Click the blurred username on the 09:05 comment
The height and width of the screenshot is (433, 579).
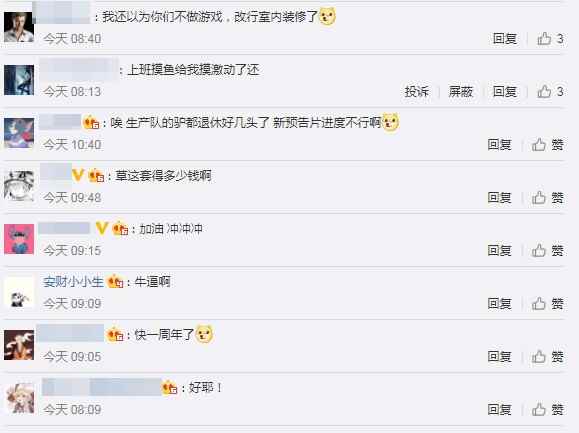tap(71, 333)
